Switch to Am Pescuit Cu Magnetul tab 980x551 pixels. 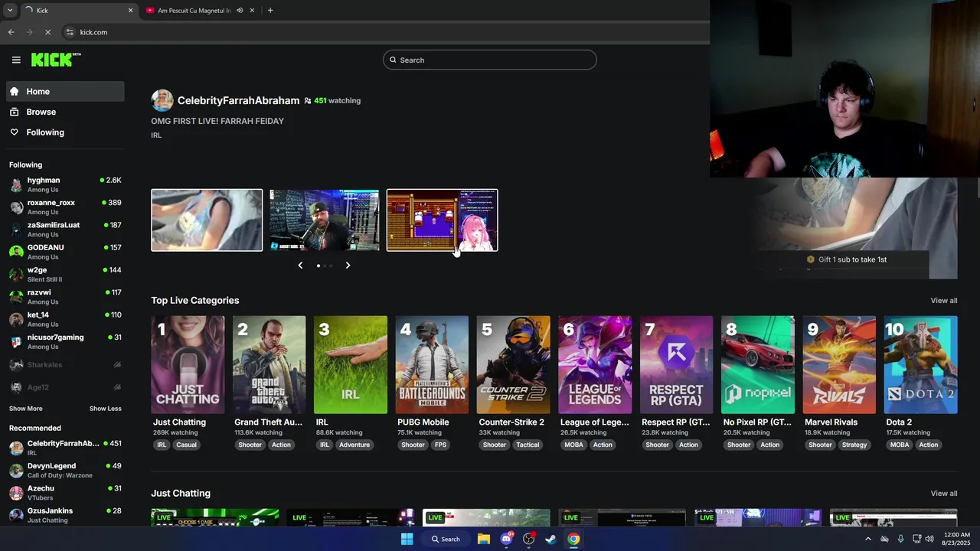(x=201, y=11)
